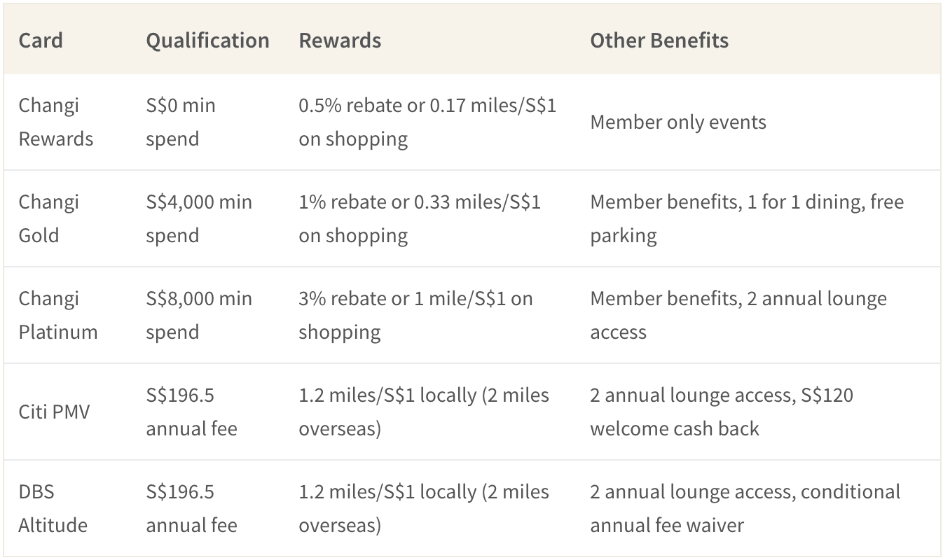Select the Changi Platinum card name
This screenshot has width=943, height=560.
[x=58, y=315]
